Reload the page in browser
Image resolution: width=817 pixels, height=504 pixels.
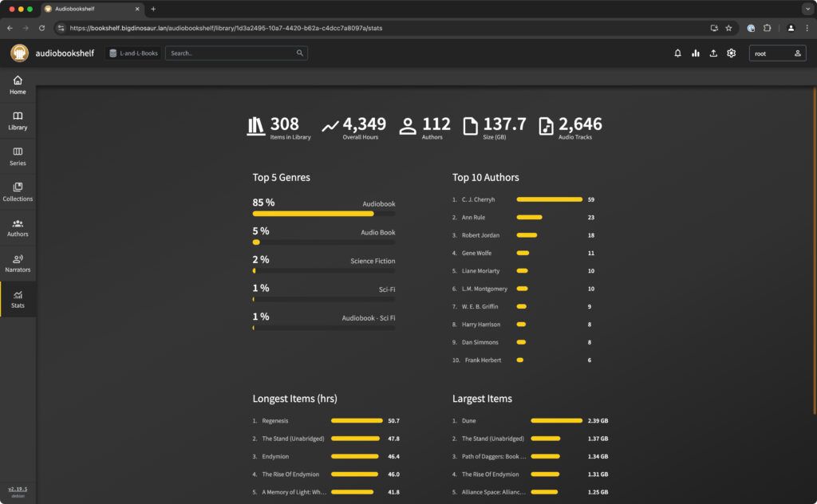[41, 28]
